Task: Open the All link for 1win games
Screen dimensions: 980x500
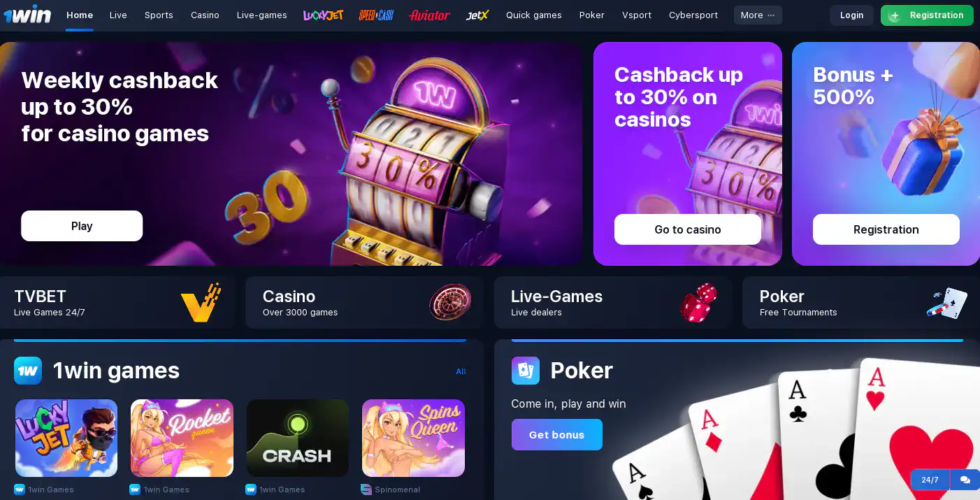Action: tap(461, 371)
